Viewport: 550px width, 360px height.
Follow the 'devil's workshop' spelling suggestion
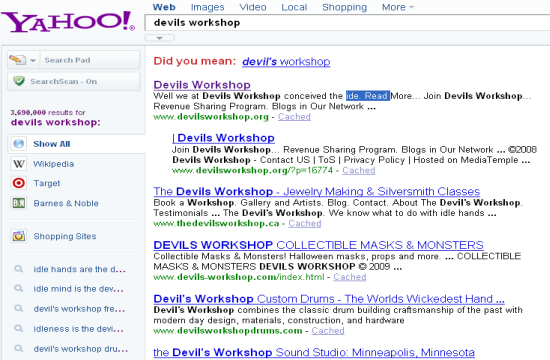tap(286, 61)
